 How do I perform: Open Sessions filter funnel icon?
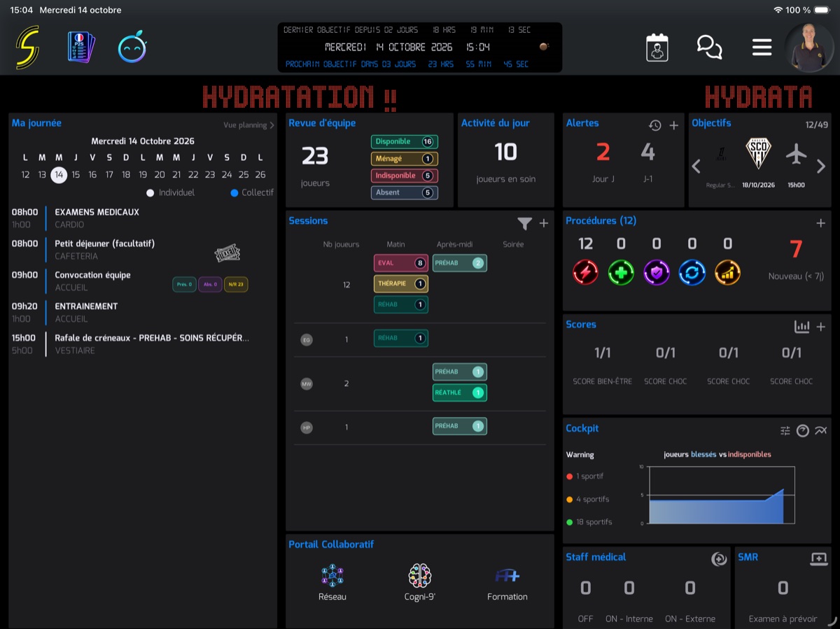tap(524, 223)
